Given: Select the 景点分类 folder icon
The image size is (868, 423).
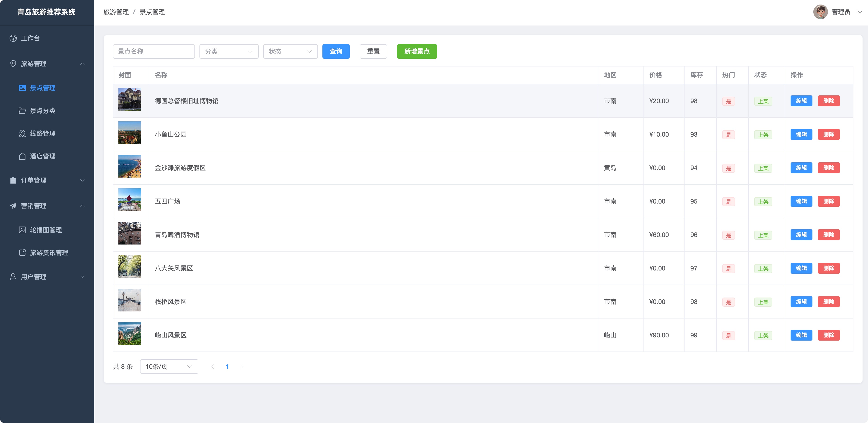Looking at the screenshot, I should click(22, 111).
